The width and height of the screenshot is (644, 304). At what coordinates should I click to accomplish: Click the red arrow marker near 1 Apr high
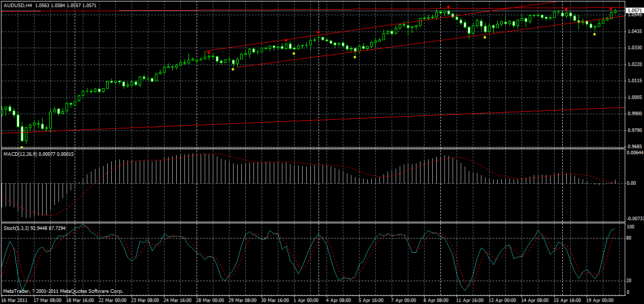pos(318,32)
